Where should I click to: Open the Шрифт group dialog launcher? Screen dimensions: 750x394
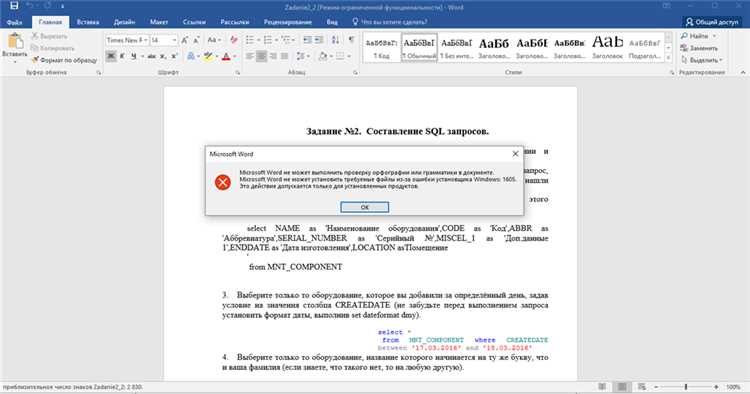point(238,73)
